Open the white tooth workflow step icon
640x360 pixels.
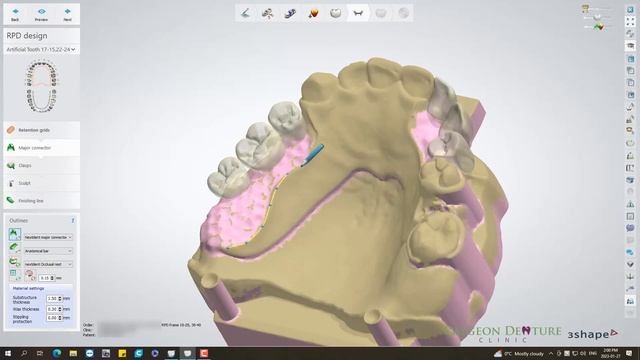[336, 13]
